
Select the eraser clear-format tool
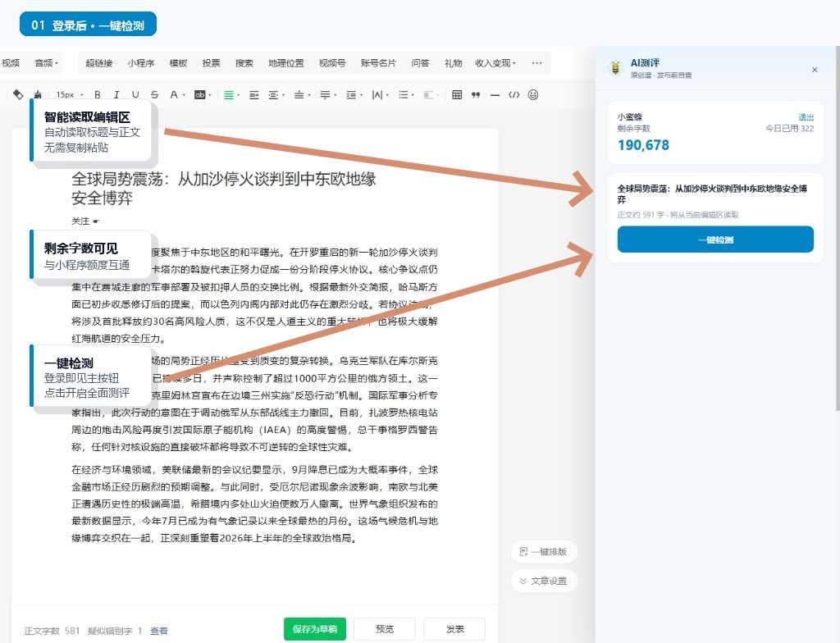[x=18, y=94]
